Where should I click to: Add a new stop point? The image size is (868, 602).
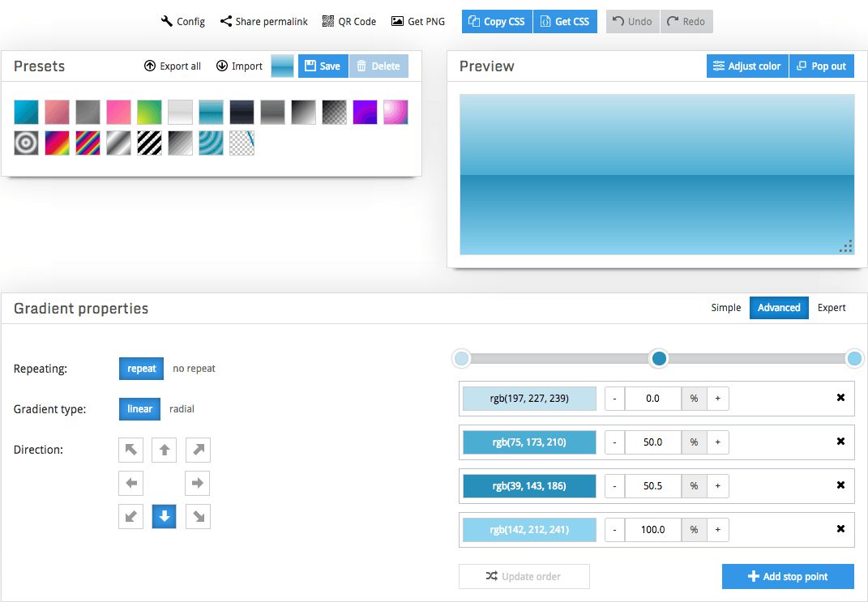pyautogui.click(x=787, y=576)
